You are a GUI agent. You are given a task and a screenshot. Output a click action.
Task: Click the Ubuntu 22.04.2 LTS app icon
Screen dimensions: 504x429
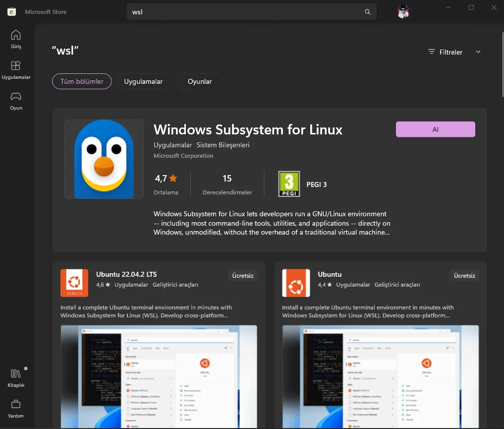pyautogui.click(x=74, y=283)
